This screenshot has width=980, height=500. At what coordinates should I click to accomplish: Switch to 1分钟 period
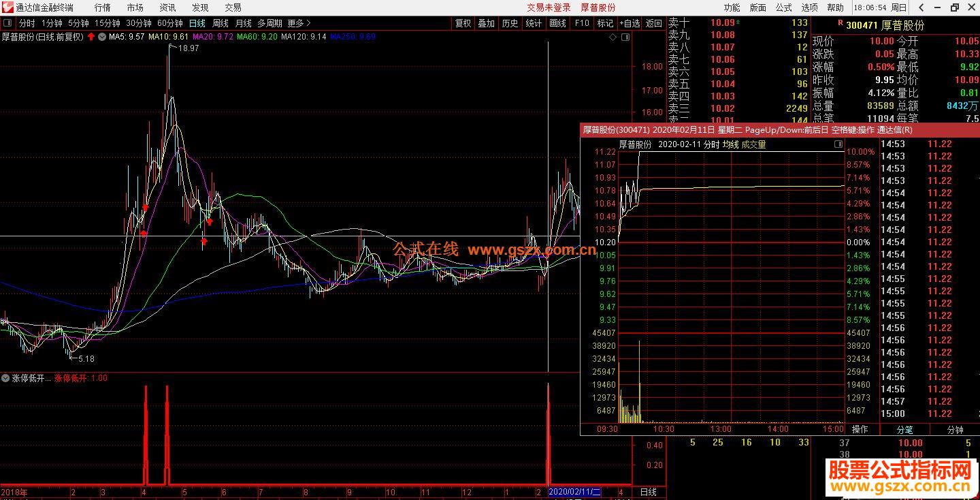point(52,23)
